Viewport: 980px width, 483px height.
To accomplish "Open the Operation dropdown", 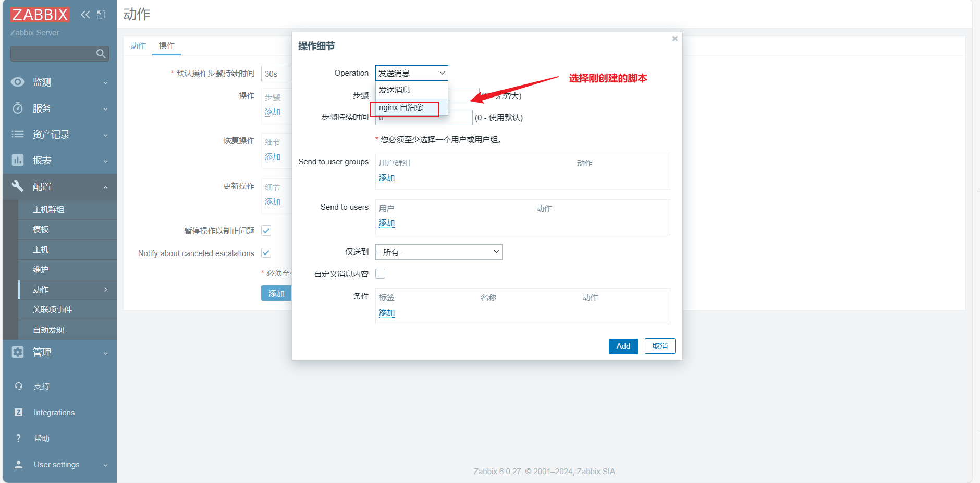I will 412,73.
